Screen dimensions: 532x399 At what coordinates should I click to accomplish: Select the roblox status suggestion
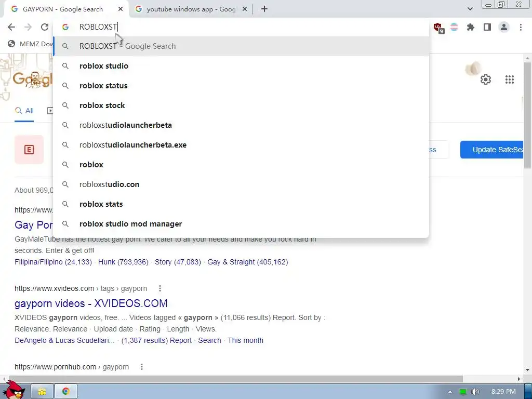click(x=241, y=86)
